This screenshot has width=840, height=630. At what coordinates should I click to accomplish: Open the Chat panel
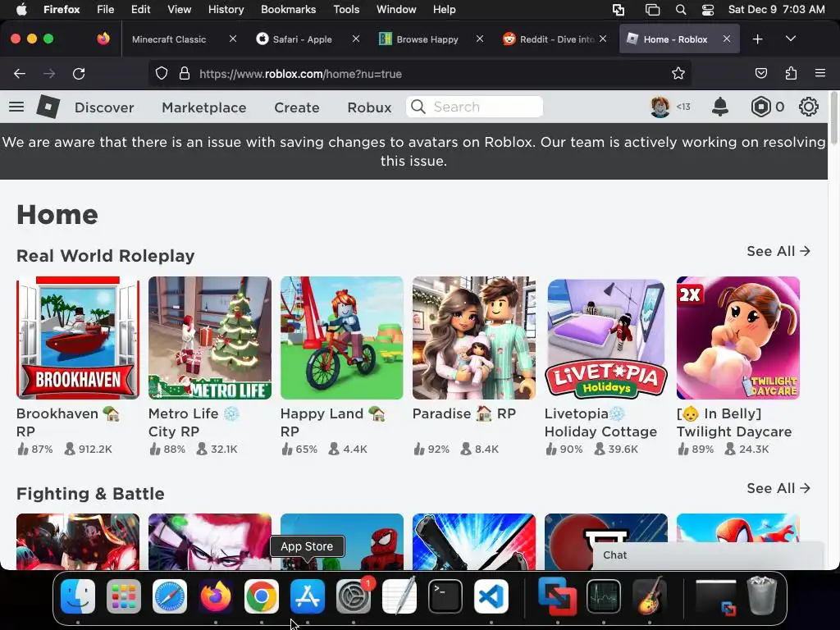pyautogui.click(x=708, y=555)
